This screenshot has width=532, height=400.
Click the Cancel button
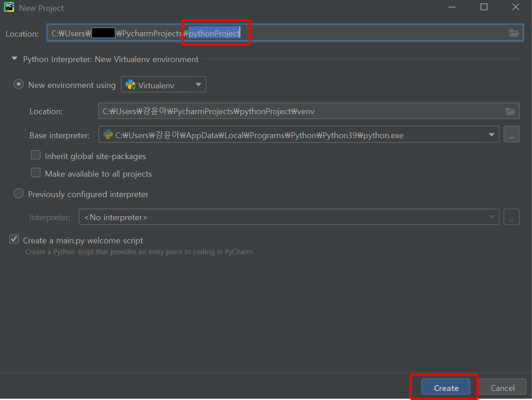(x=502, y=388)
